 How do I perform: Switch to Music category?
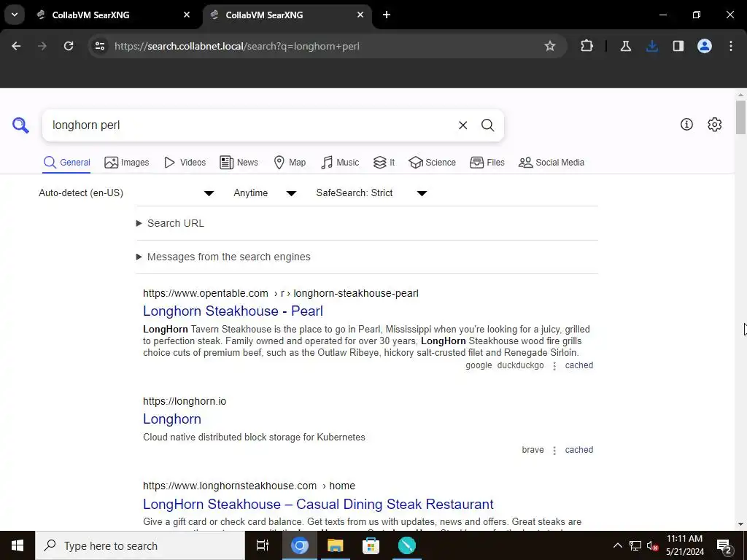tap(340, 163)
